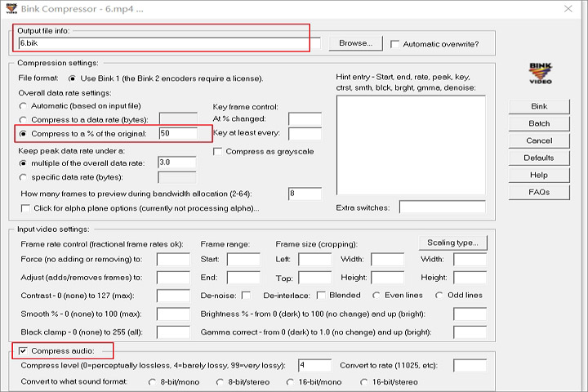Click the audio Compress level field showing 4
Image resolution: width=588 pixels, height=392 pixels.
coord(315,365)
